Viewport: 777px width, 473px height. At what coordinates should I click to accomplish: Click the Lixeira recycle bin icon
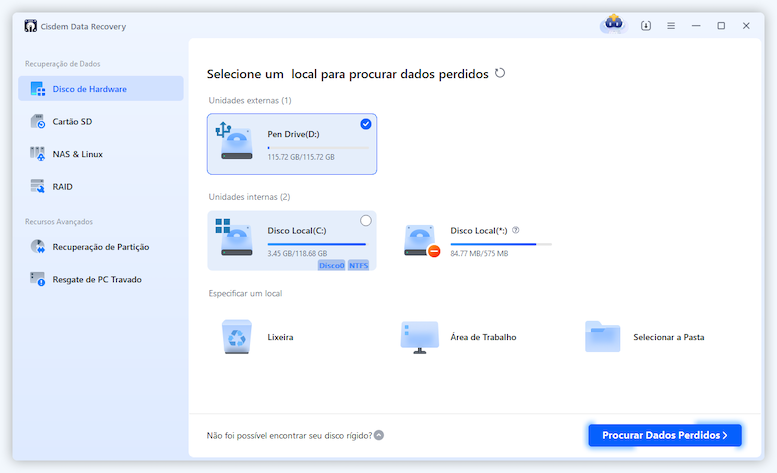pyautogui.click(x=237, y=337)
